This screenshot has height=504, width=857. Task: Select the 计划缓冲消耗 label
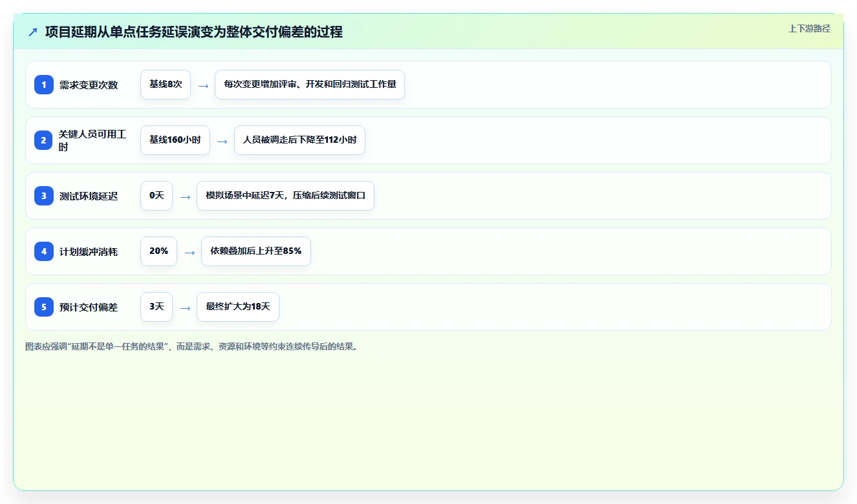tap(89, 251)
